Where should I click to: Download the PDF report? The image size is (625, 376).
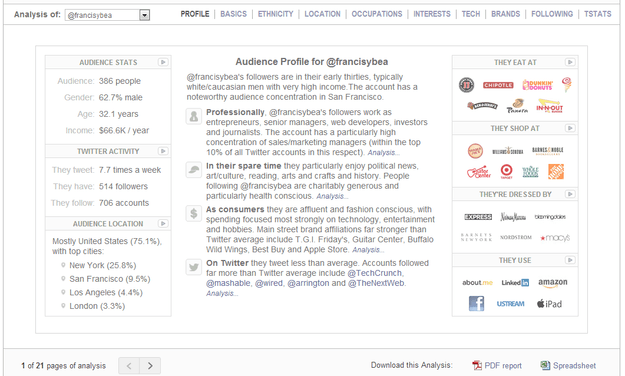(497, 365)
